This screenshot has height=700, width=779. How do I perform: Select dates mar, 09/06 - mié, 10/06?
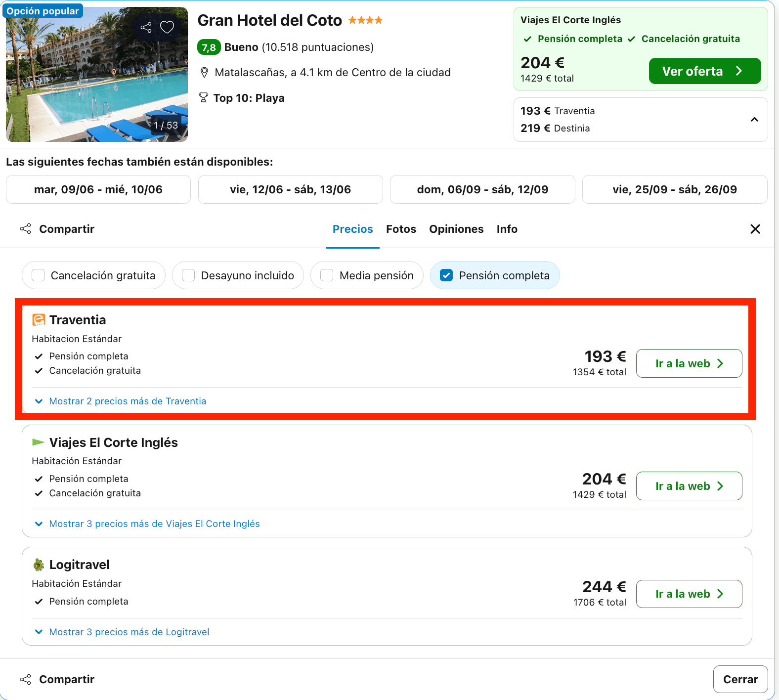pyautogui.click(x=98, y=189)
